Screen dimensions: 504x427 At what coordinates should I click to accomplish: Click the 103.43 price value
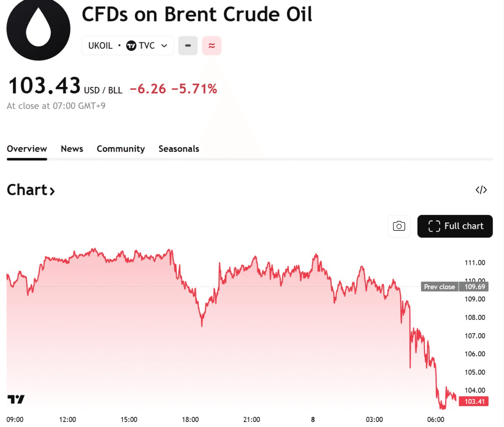pos(44,86)
